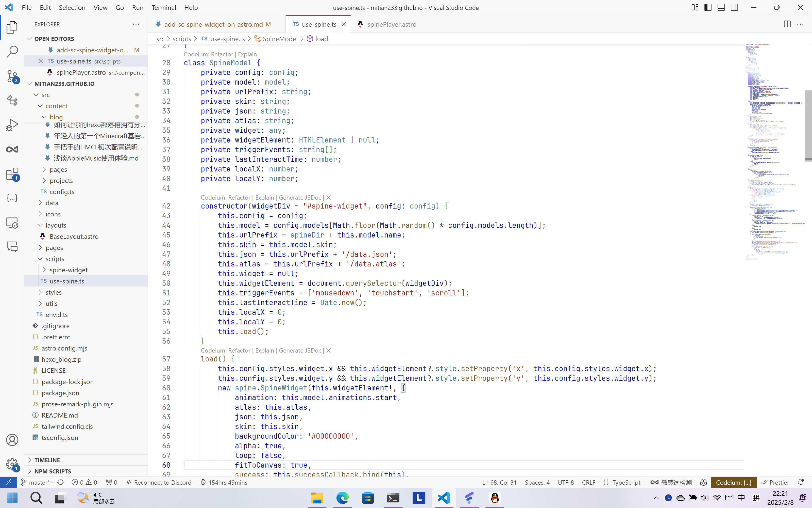
Task: Click Copilot icon in status bar
Action: [704, 482]
